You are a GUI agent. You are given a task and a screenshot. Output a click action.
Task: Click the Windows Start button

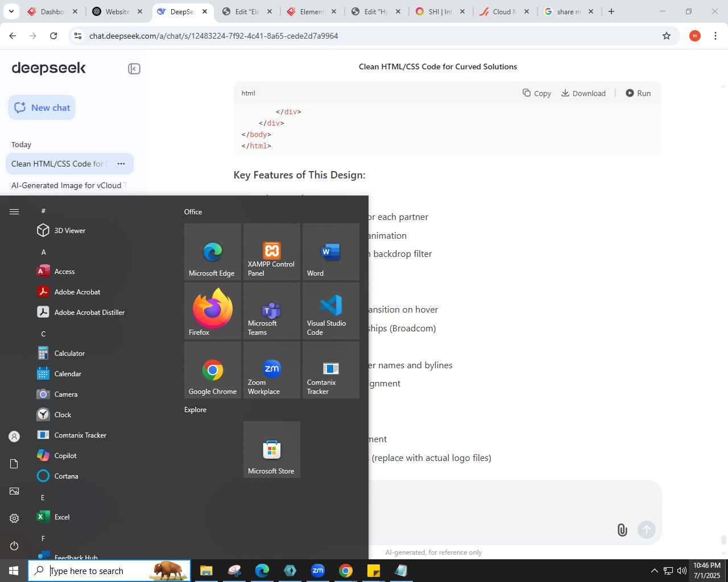(x=14, y=571)
